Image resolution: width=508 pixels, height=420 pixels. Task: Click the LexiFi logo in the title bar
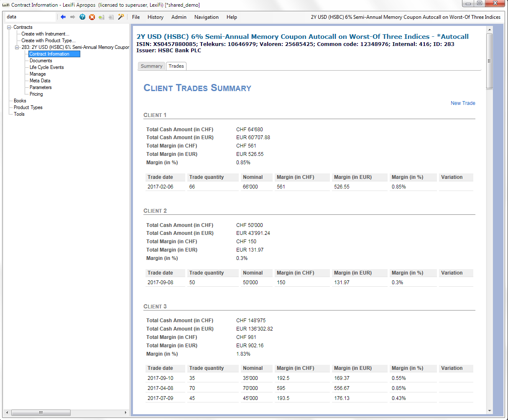coord(6,5)
